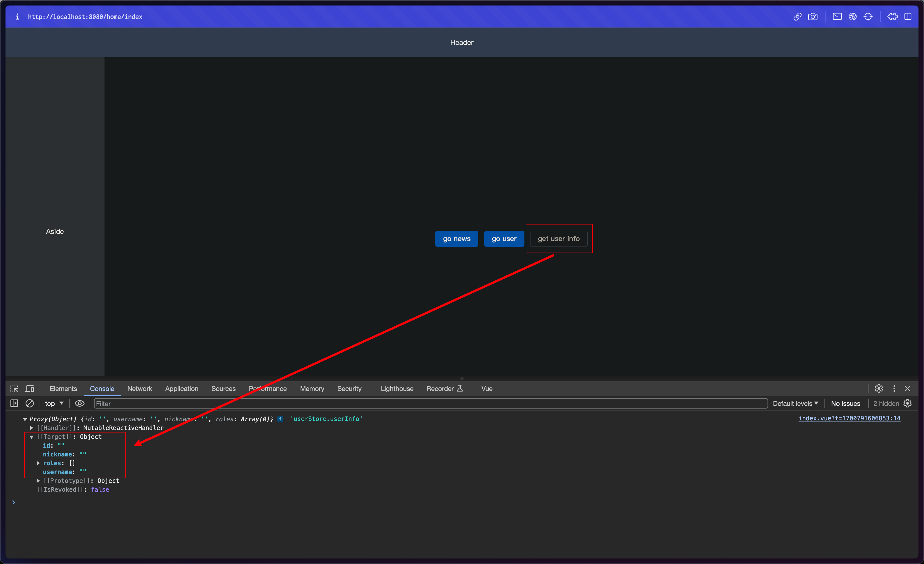Select the Vue tab in DevTools
Viewport: 924px width, 564px height.
coord(487,388)
